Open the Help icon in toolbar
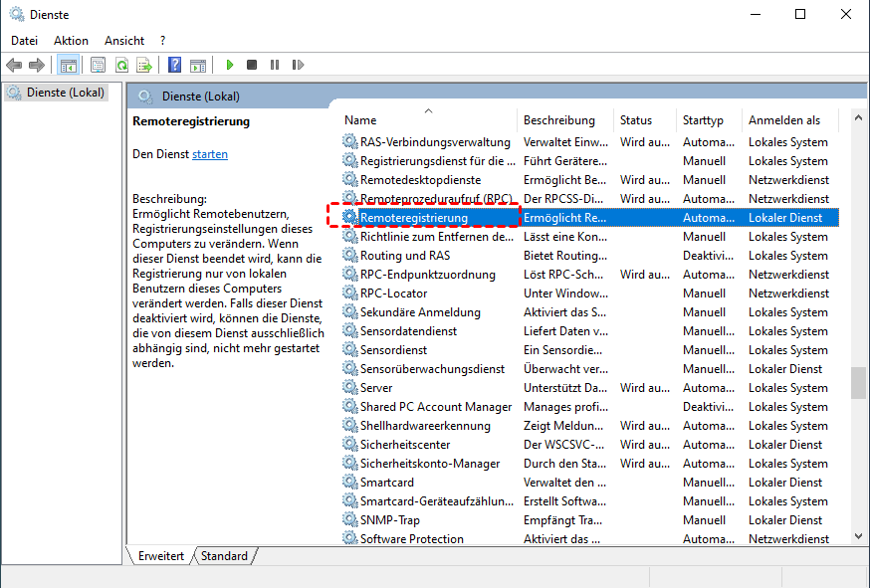This screenshot has height=588, width=870. (x=174, y=65)
